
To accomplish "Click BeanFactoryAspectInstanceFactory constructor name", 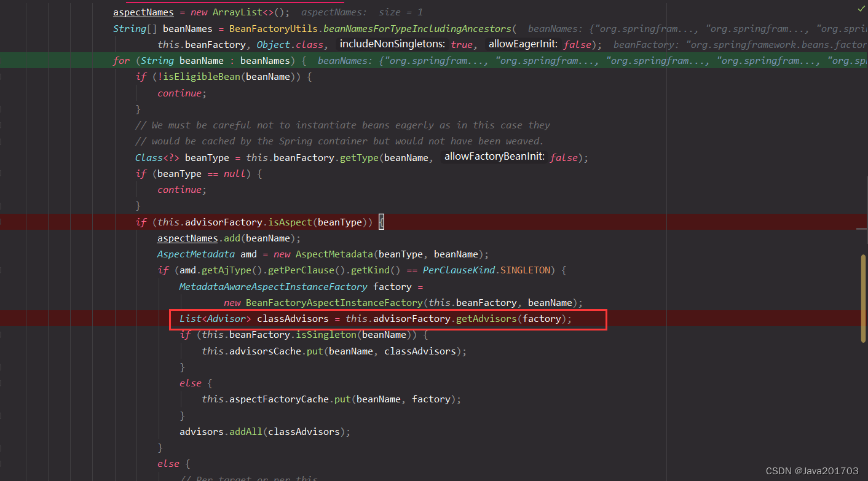I will (x=334, y=303).
